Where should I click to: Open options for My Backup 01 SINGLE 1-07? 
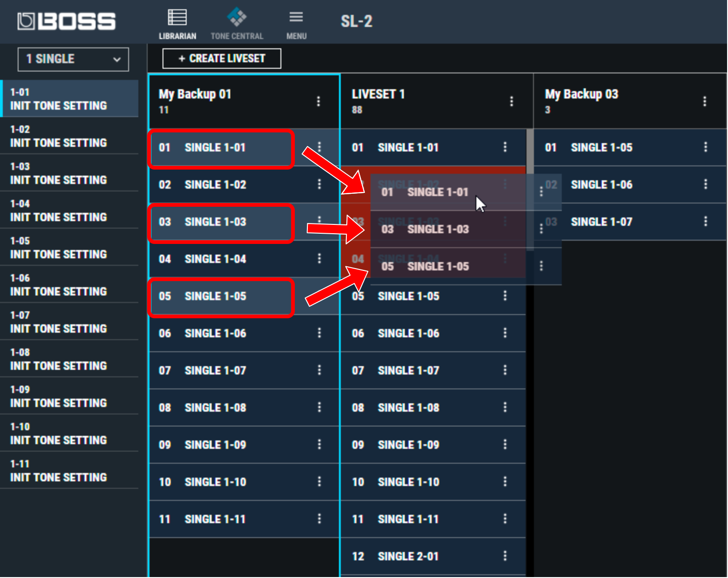click(319, 370)
